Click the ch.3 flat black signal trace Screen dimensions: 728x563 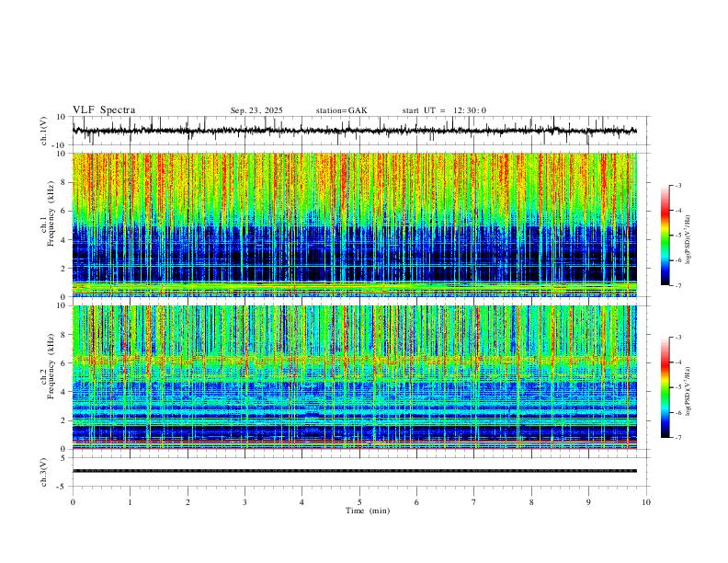(355, 471)
